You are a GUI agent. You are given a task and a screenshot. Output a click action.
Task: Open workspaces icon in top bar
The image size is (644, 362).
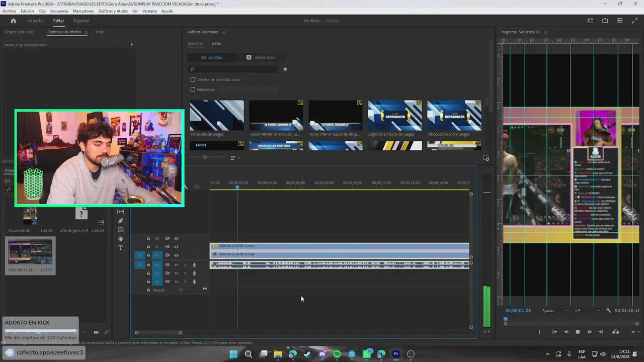tap(590, 21)
